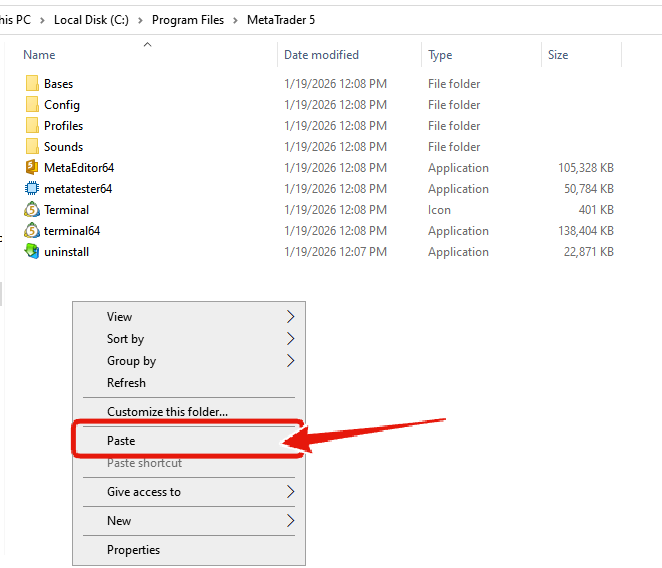Viewport: 662px width, 568px height.
Task: Expand the Group by submenu arrow
Action: [290, 361]
